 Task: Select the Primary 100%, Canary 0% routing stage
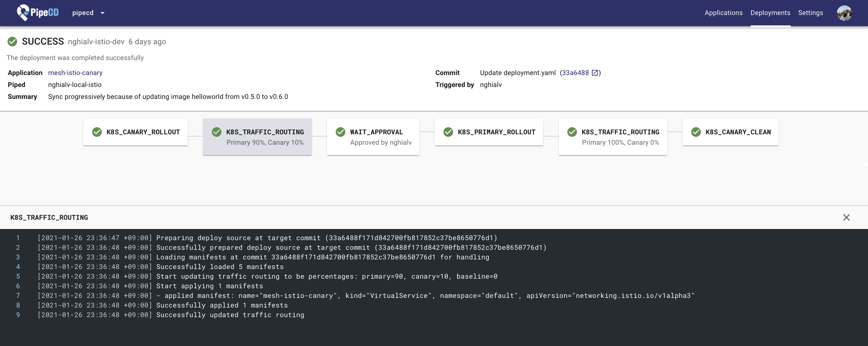[613, 137]
